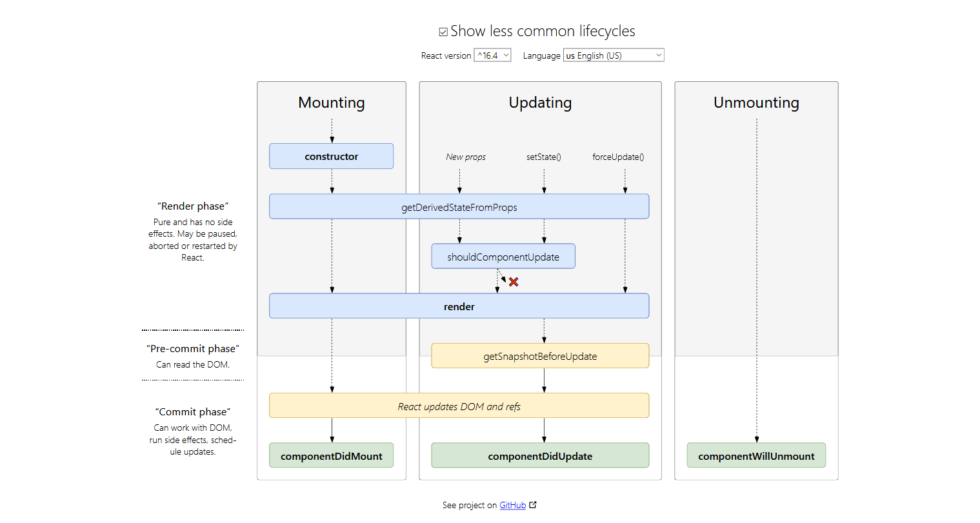
Task: Click the "React updates DOM and refs" bar
Action: (459, 405)
